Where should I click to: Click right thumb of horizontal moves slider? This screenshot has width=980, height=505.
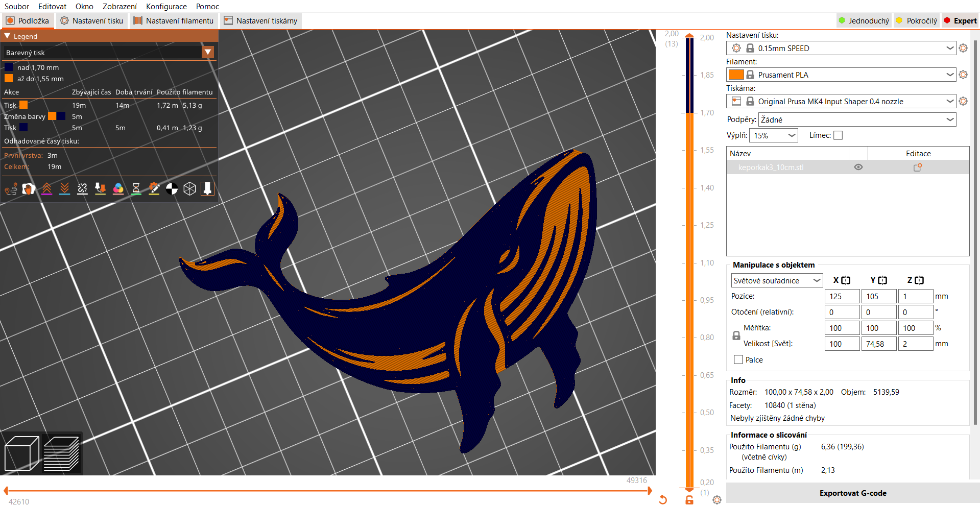click(650, 491)
